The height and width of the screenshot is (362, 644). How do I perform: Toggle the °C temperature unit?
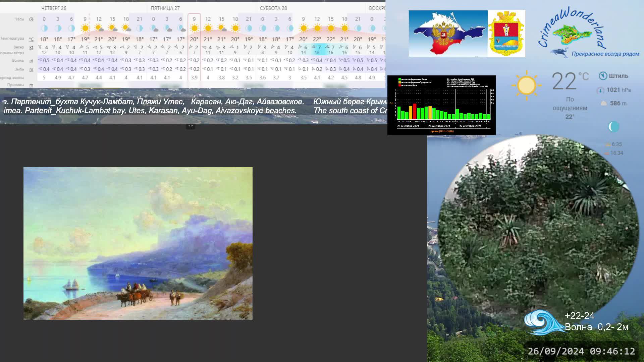(x=31, y=39)
